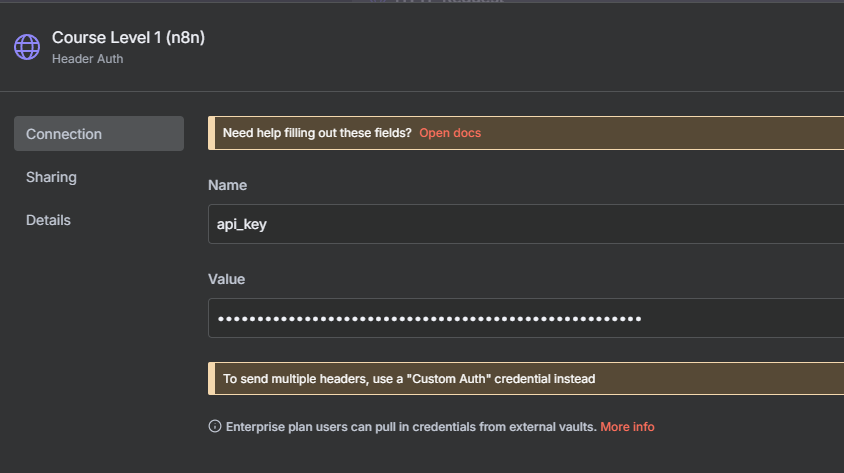Open the Connection tab

pyautogui.click(x=98, y=134)
